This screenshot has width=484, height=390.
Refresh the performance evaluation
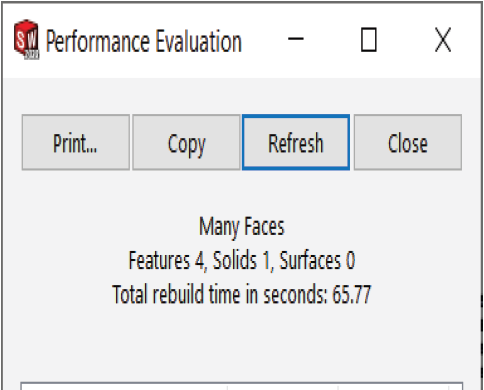pyautogui.click(x=296, y=143)
